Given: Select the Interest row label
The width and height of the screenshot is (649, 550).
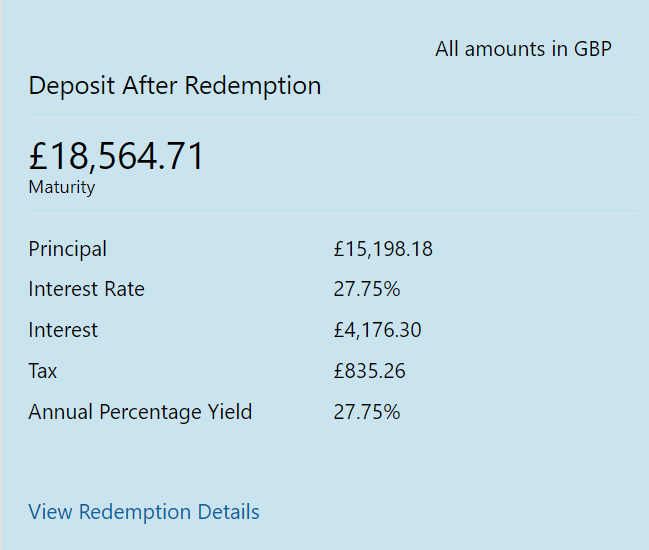Looking at the screenshot, I should click(63, 330).
